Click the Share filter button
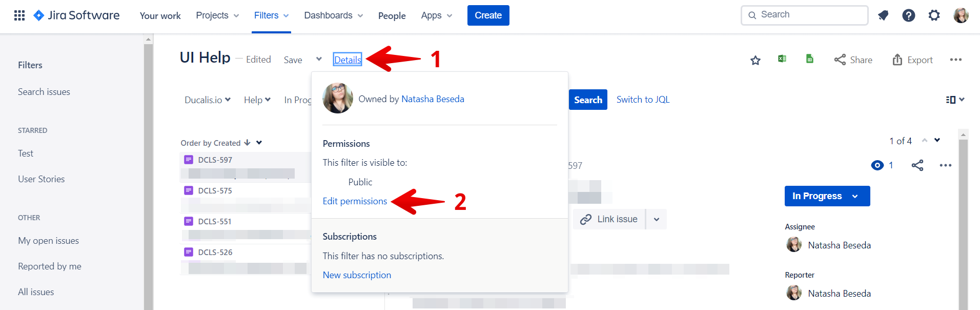Screen dimensions: 980x310 click(853, 60)
